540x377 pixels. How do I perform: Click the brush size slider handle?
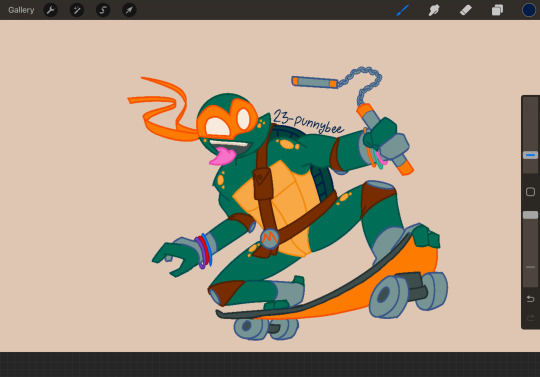pos(530,155)
